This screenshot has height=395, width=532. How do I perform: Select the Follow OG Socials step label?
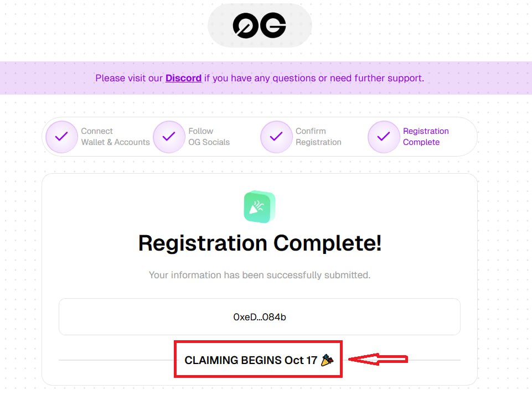pos(209,137)
